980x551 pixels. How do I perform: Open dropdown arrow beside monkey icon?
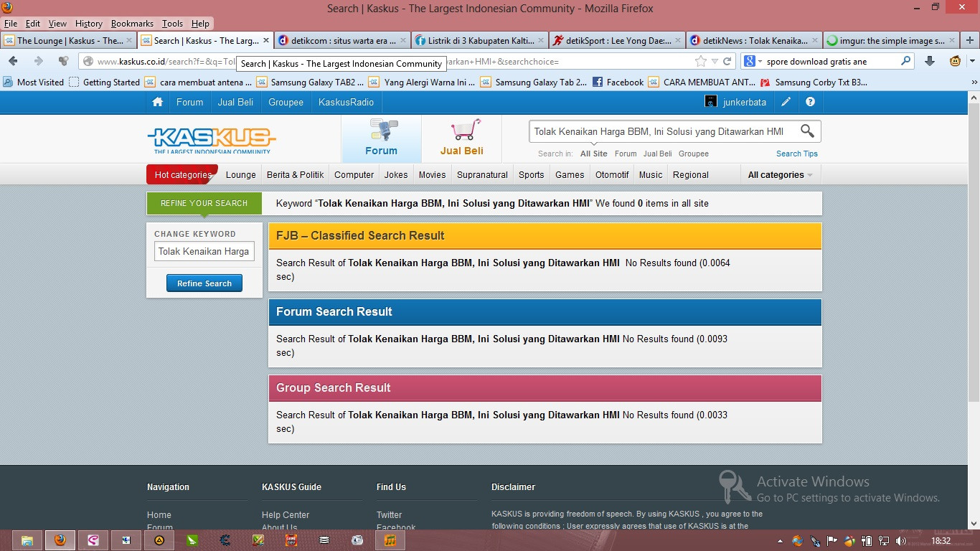971,62
